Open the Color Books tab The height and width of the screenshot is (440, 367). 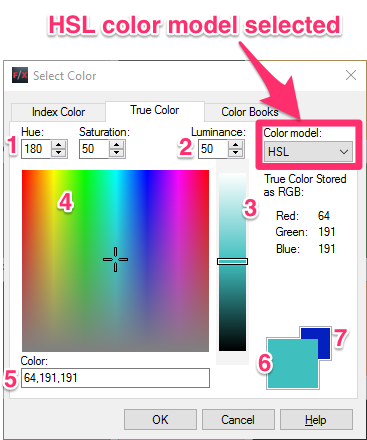click(x=250, y=112)
